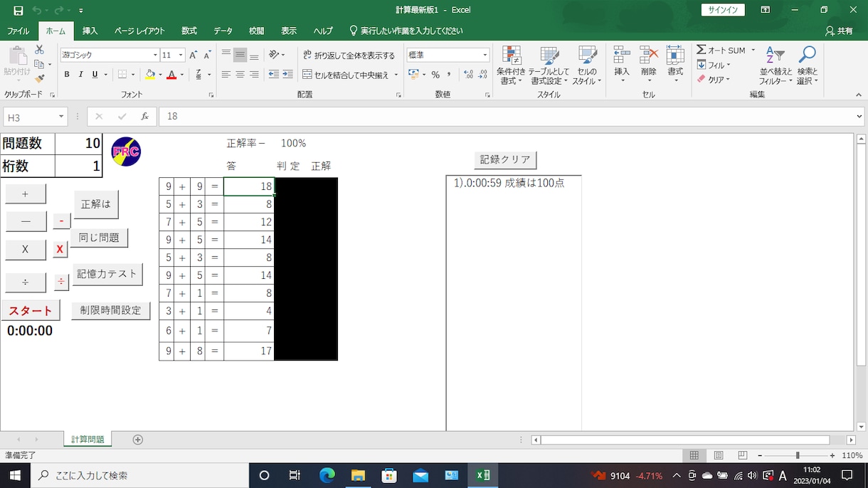Screen dimensions: 868x488
Task: Open 条件付き書式 conditional formatting
Action: (511, 65)
